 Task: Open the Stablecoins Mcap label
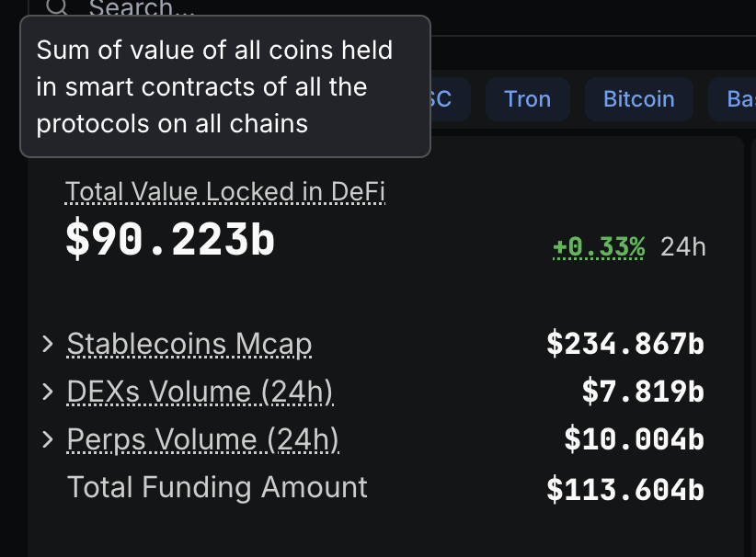pyautogui.click(x=189, y=344)
